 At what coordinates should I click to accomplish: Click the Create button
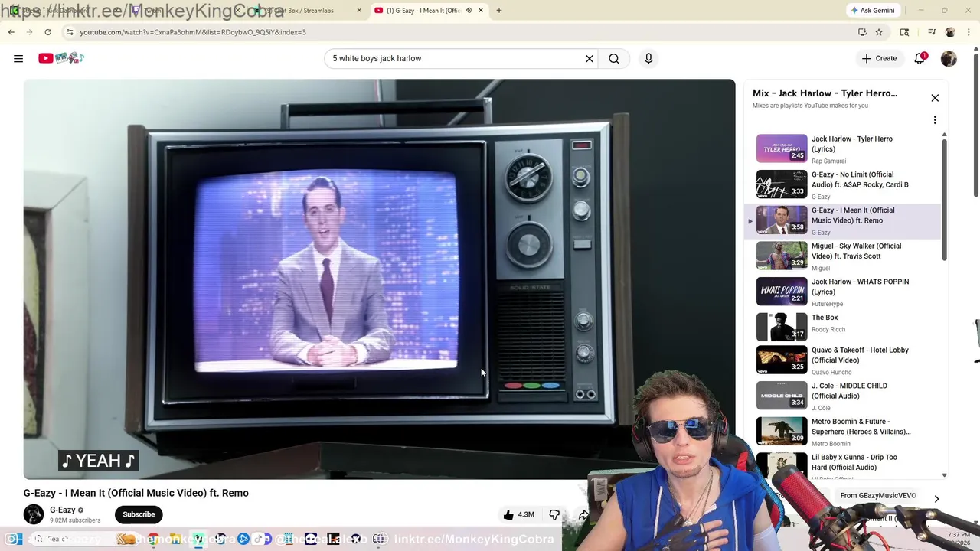click(879, 58)
